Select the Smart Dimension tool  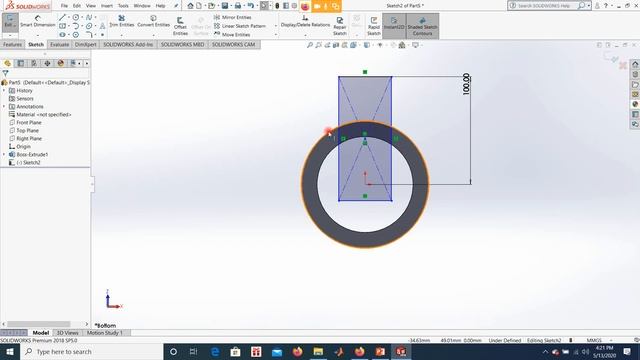point(38,22)
